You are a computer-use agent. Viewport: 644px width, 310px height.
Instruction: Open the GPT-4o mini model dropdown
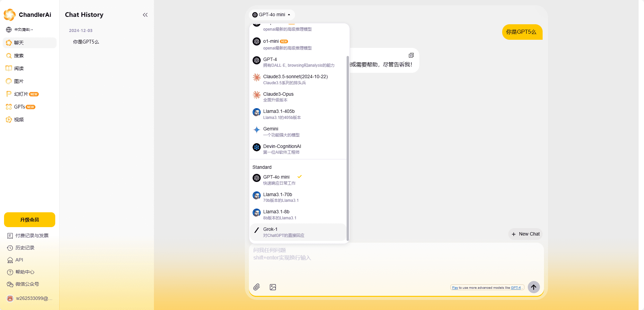click(x=271, y=15)
